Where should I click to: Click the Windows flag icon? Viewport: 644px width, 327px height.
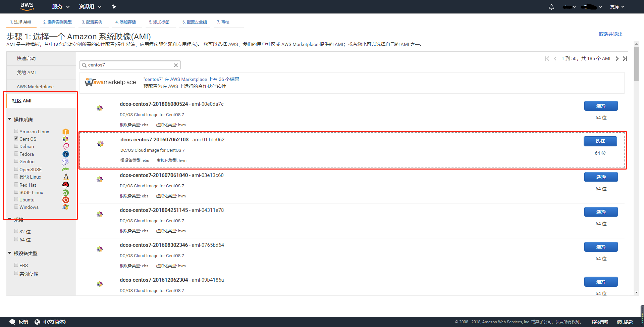click(x=66, y=207)
